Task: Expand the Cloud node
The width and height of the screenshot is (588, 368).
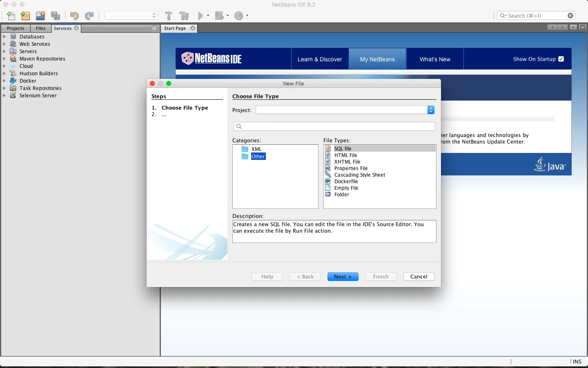Action: 4,66
